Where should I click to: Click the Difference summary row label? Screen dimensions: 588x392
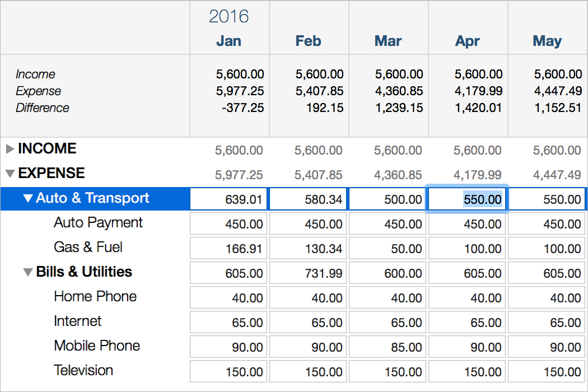point(43,108)
